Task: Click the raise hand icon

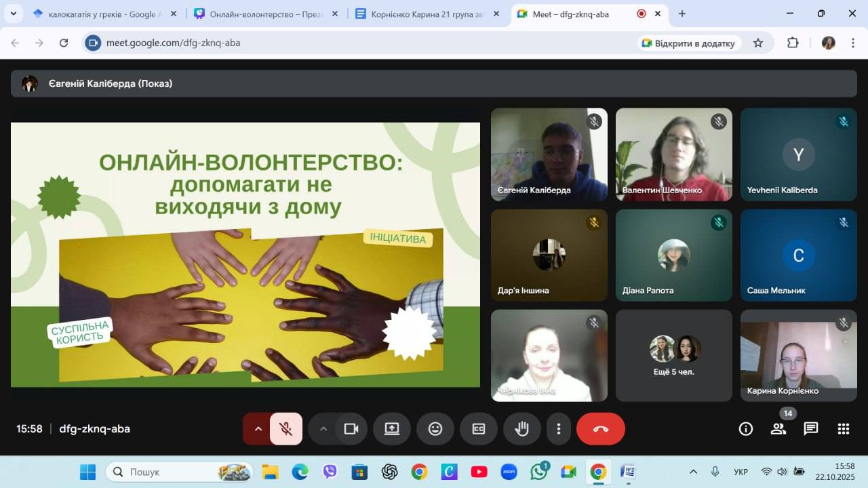Action: 521,429
